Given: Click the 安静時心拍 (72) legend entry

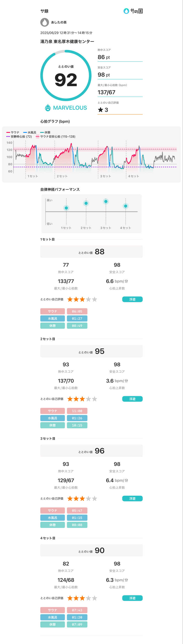Looking at the screenshot, I should (19, 136).
